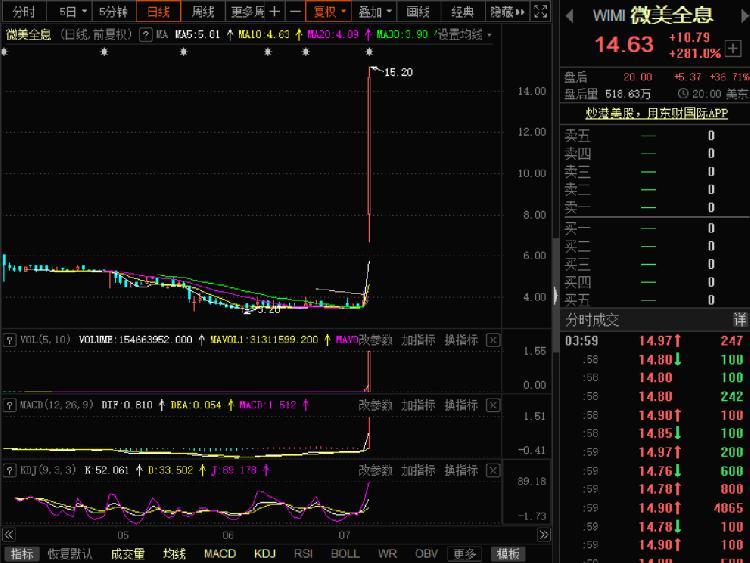Switch to 经典 classic layout
Screen dimensions: 750x563
[x=463, y=11]
